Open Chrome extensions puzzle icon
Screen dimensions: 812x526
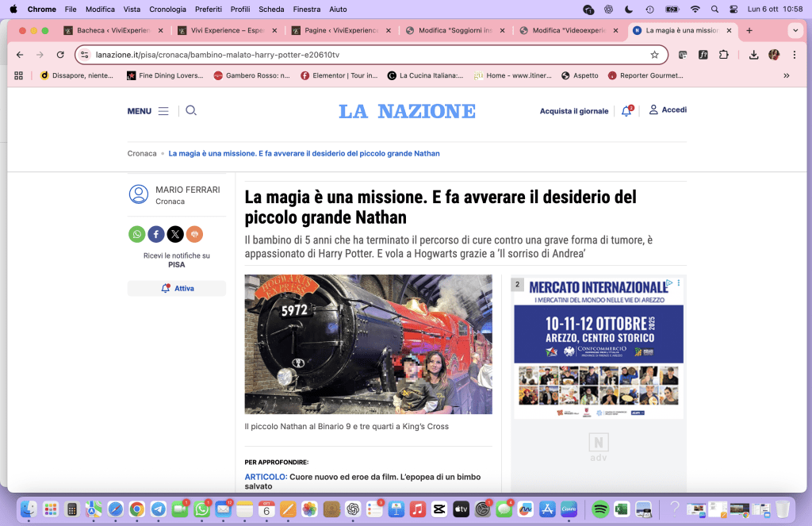tap(724, 55)
